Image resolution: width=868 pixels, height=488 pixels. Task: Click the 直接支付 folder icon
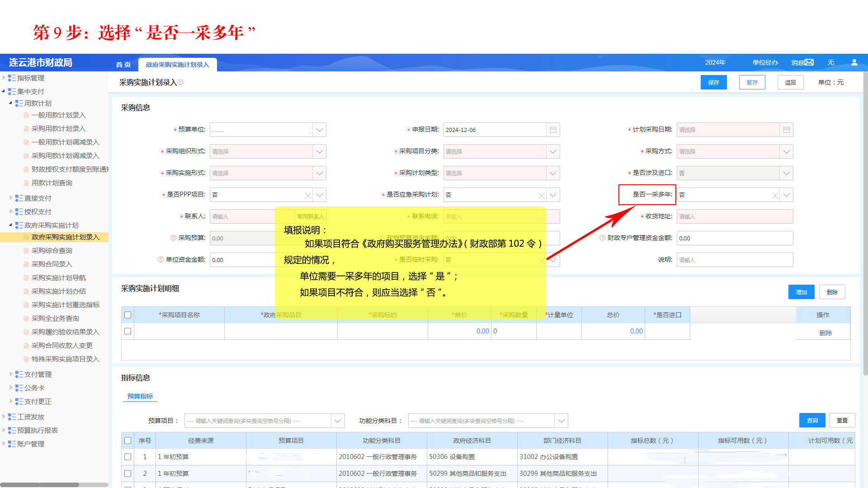tap(19, 198)
